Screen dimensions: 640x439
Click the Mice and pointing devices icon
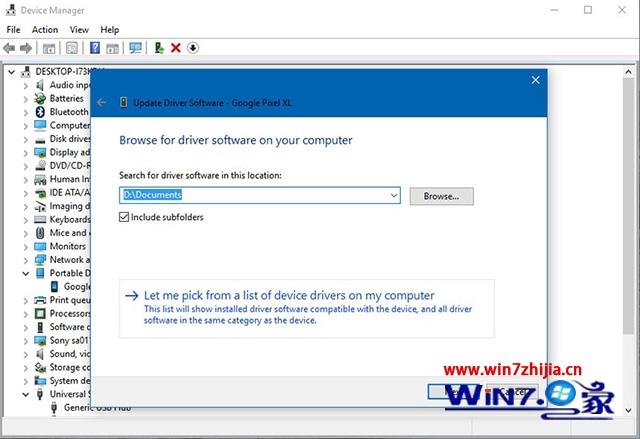[x=40, y=233]
